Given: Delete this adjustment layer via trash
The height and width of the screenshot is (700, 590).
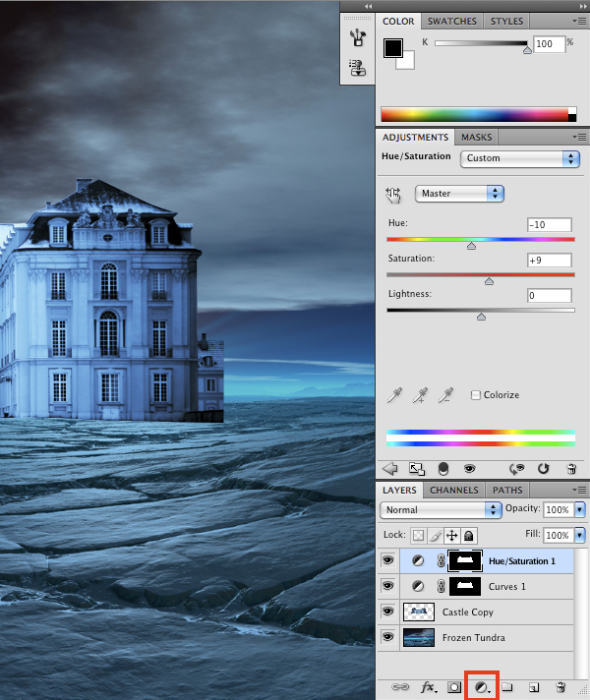Looking at the screenshot, I should pos(571,468).
